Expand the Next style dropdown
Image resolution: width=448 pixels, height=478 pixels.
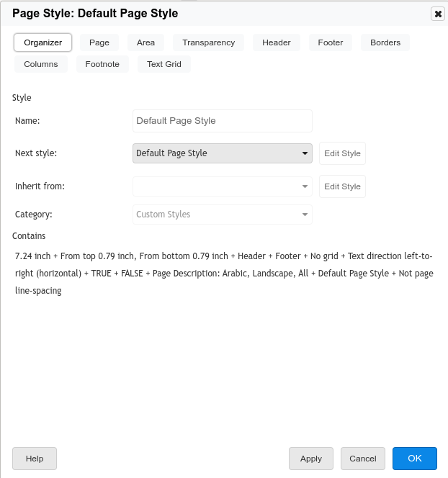(x=222, y=153)
